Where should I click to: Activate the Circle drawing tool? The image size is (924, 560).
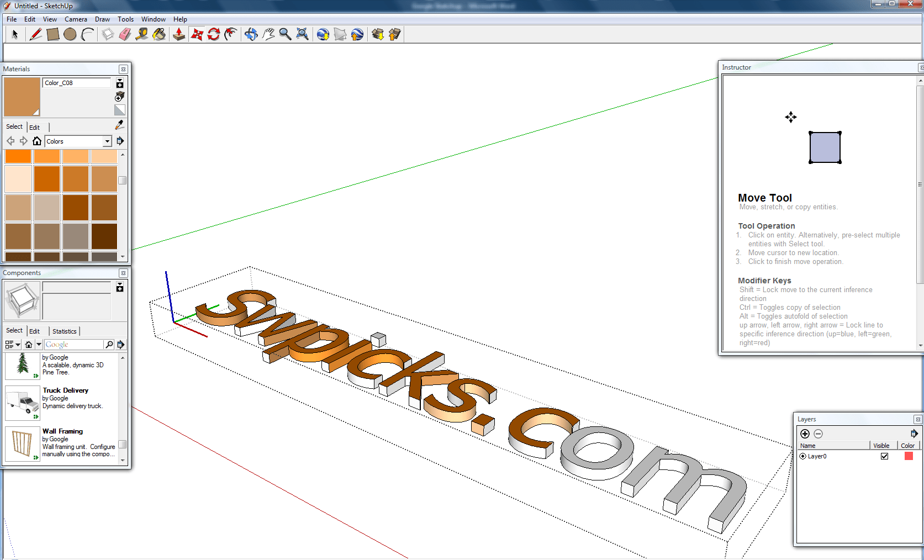pos(70,34)
